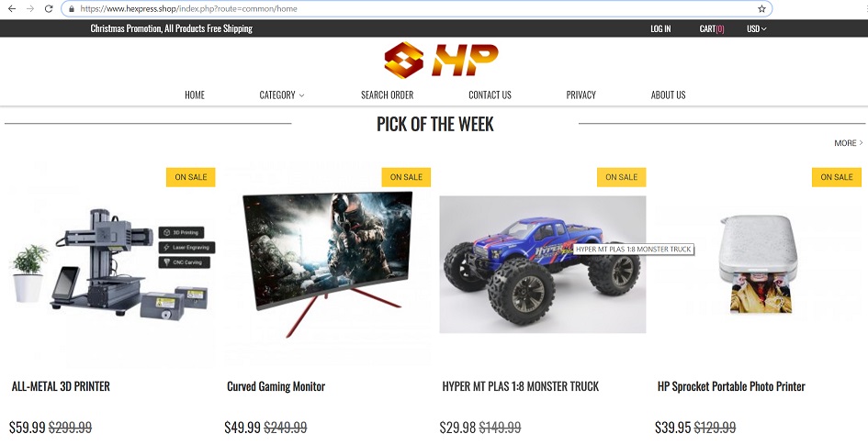The width and height of the screenshot is (868, 445).
Task: Click the LOG IN link
Action: coord(660,28)
